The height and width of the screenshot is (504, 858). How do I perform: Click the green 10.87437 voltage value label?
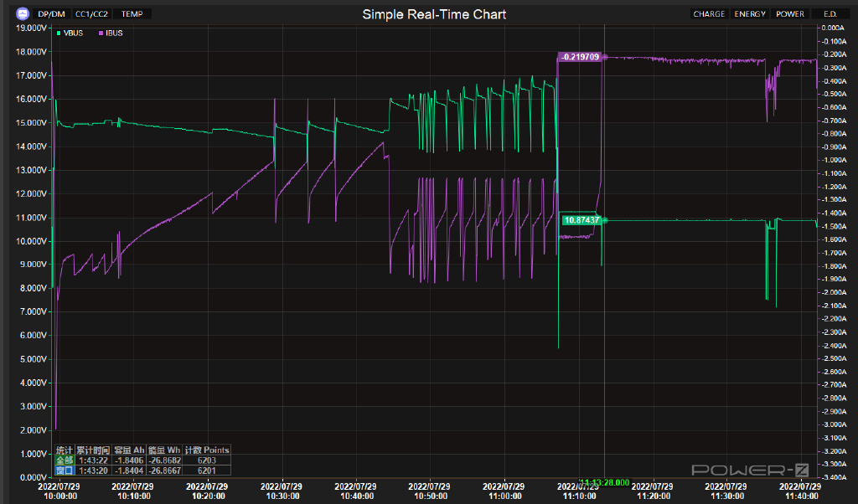[x=582, y=220]
